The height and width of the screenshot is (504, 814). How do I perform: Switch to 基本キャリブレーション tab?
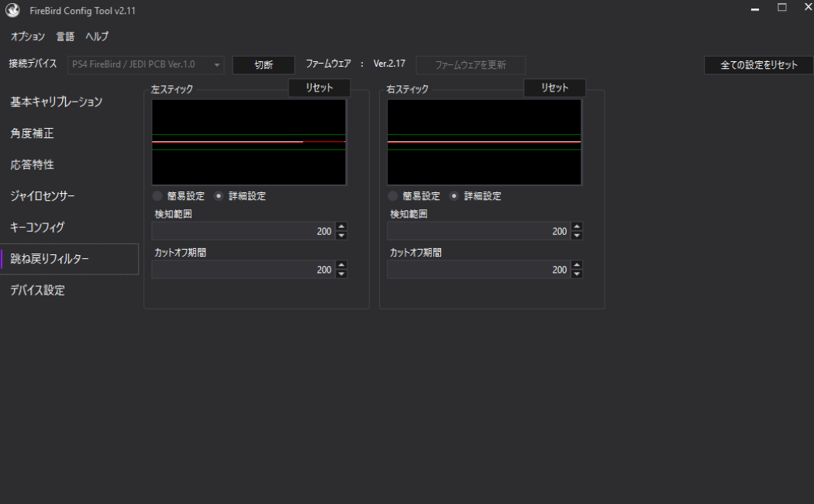point(69,102)
